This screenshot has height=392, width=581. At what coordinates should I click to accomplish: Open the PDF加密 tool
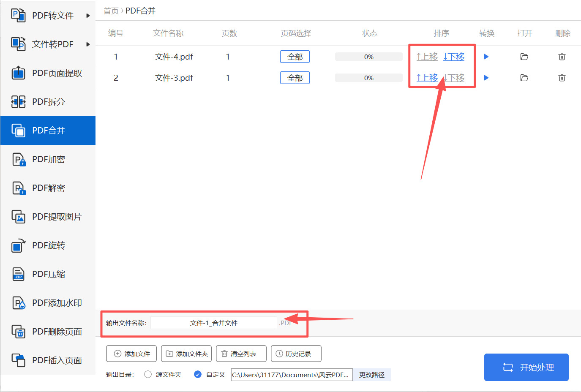[x=48, y=159]
